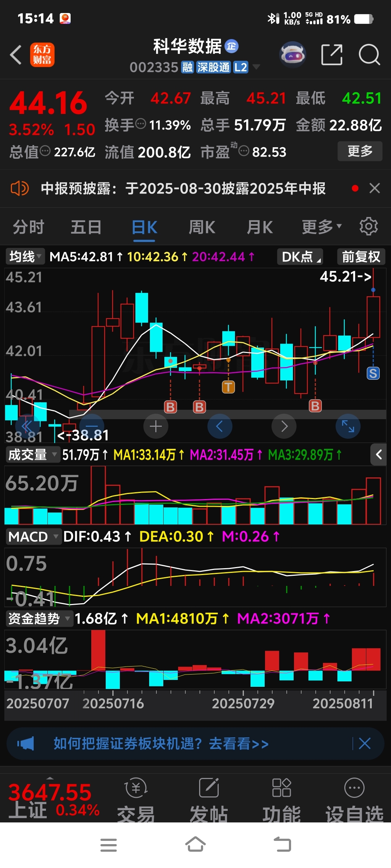Close the 中报预披露 announcement bar
This screenshot has width=391, height=868.
pos(375,188)
